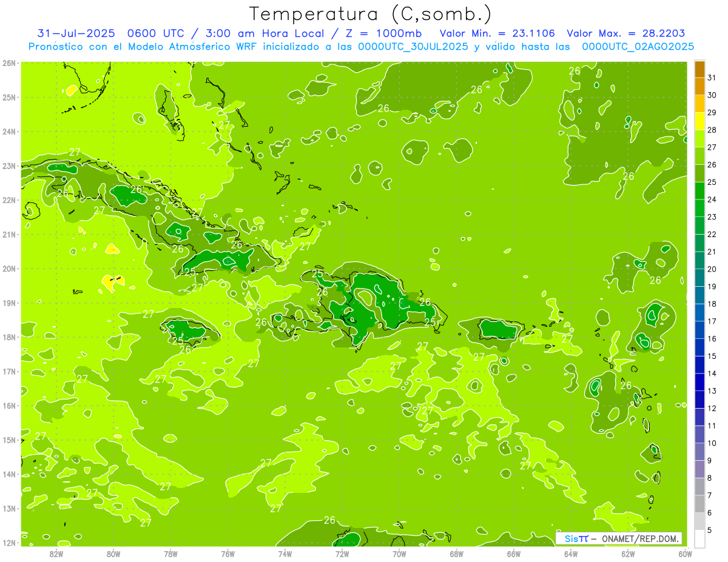Image resolution: width=728 pixels, height=562 pixels.
Task: Click the "78W" longitude axis label
Action: [x=170, y=554]
